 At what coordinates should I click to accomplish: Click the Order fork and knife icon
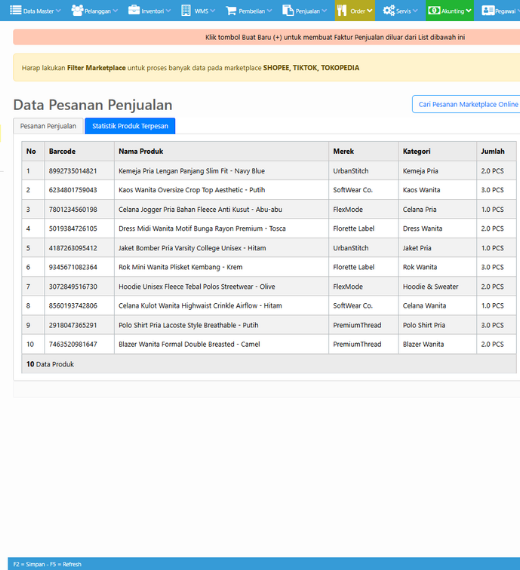pos(342,11)
